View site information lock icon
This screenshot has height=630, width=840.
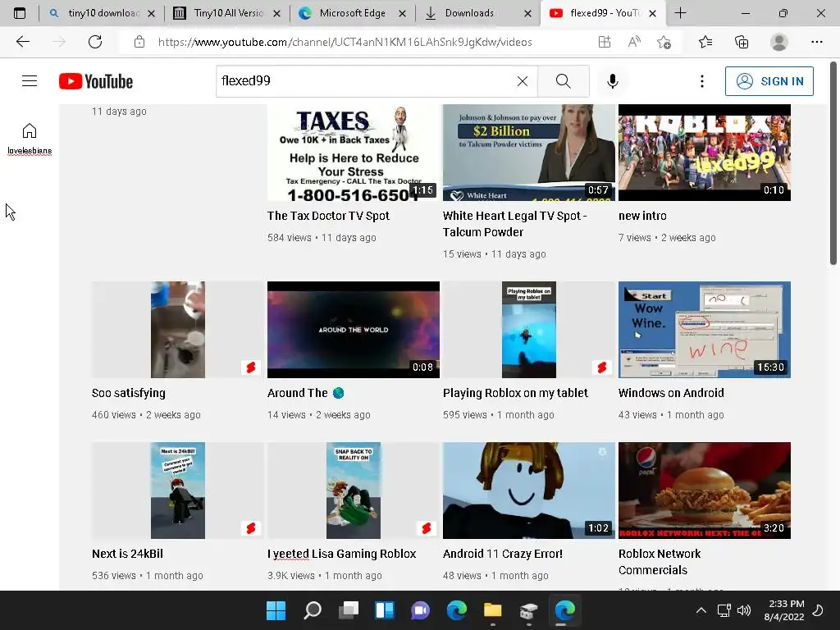click(x=139, y=42)
